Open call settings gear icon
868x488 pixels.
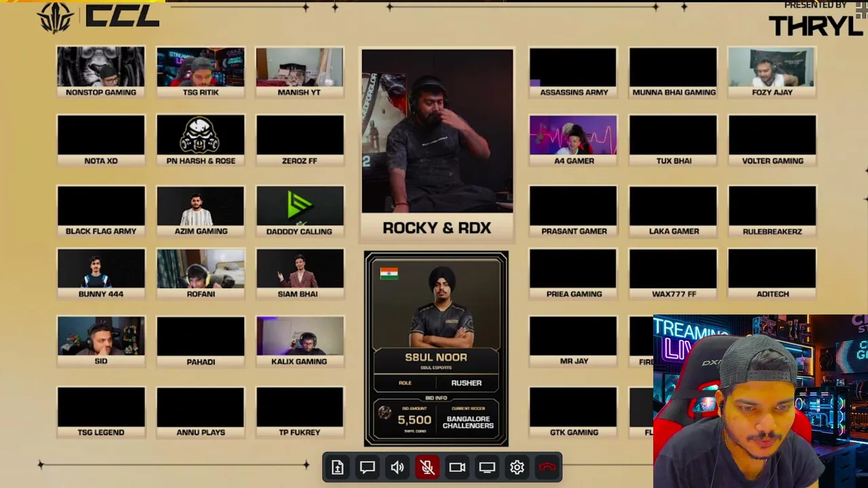click(517, 467)
